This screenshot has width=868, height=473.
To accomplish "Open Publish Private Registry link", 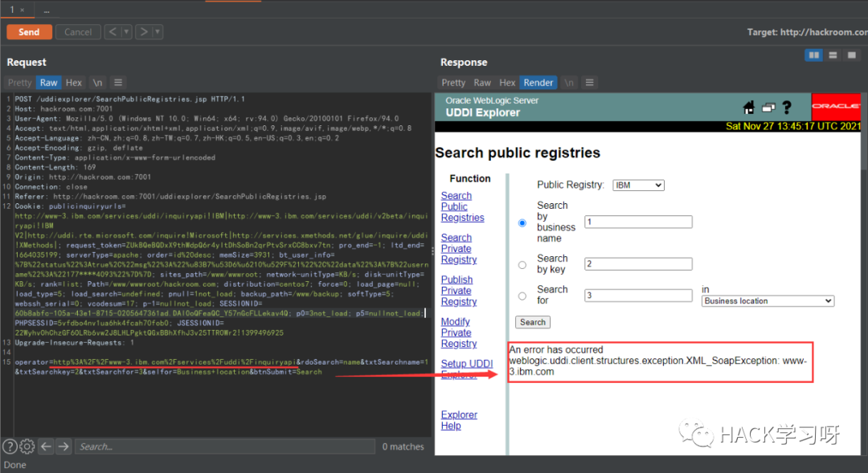I will pos(458,291).
